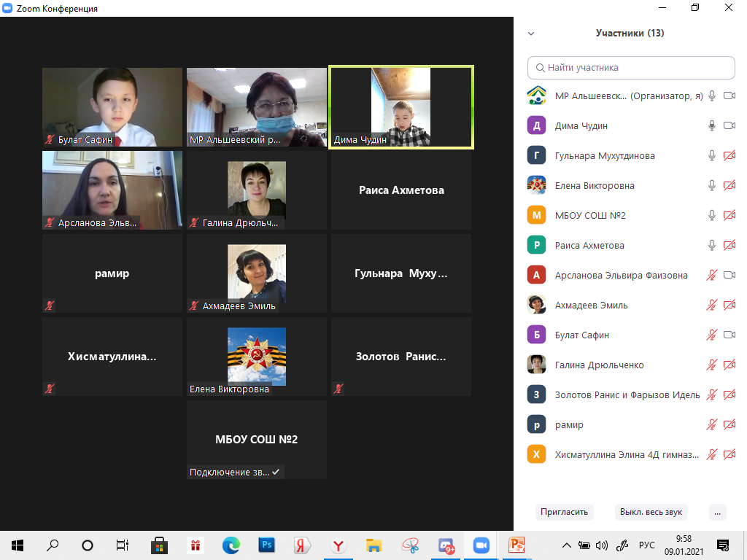
Task: Open the volume control in the system tray
Action: (602, 545)
